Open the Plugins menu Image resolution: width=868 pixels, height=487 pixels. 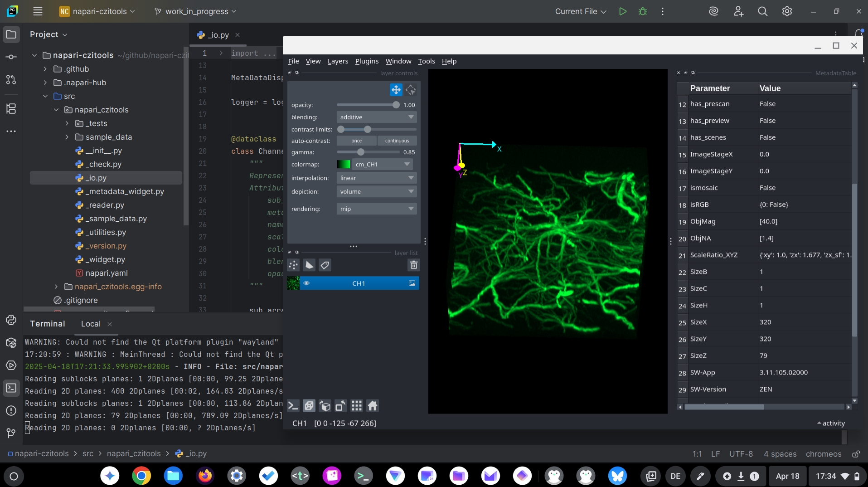367,61
